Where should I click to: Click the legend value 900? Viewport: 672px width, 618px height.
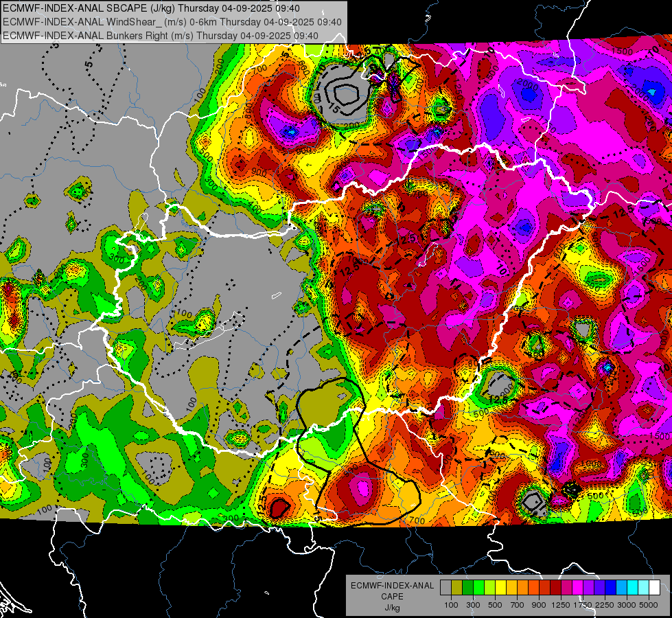tap(539, 606)
